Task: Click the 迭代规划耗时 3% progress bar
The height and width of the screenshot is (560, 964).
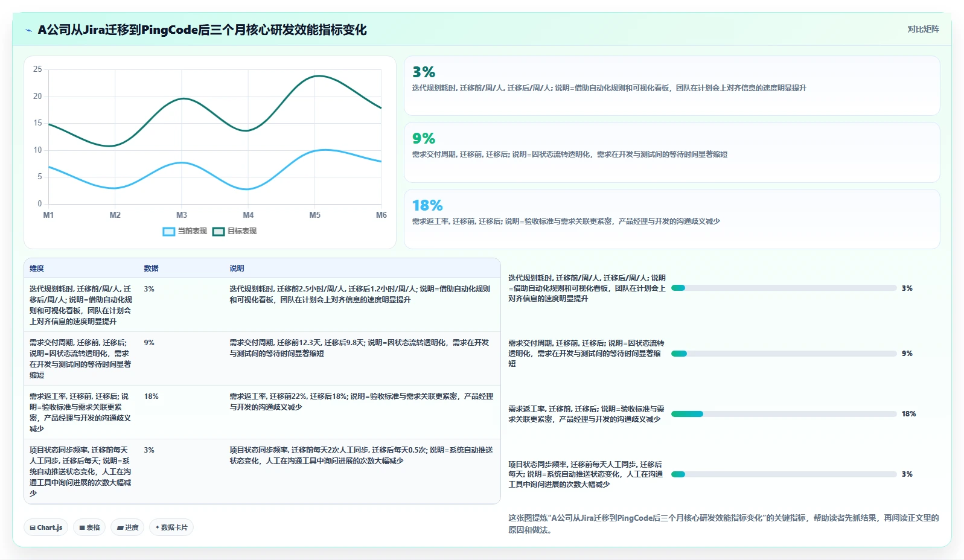Action: click(784, 288)
